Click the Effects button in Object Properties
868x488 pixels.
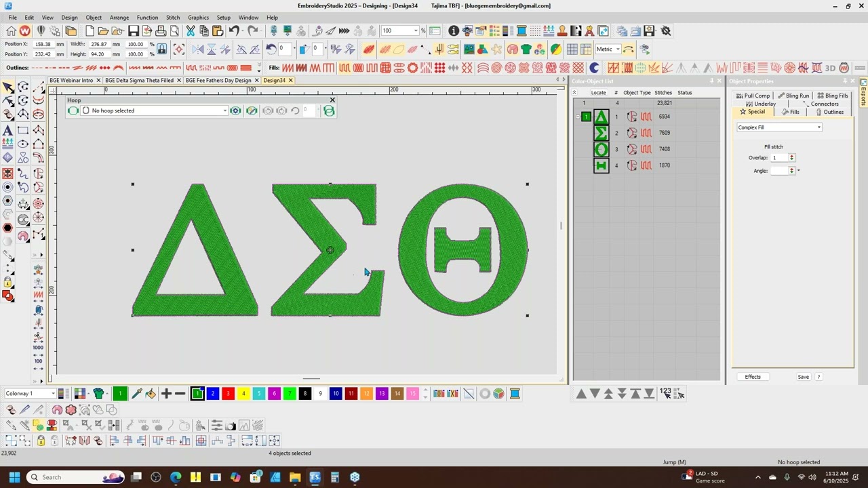coord(753,377)
